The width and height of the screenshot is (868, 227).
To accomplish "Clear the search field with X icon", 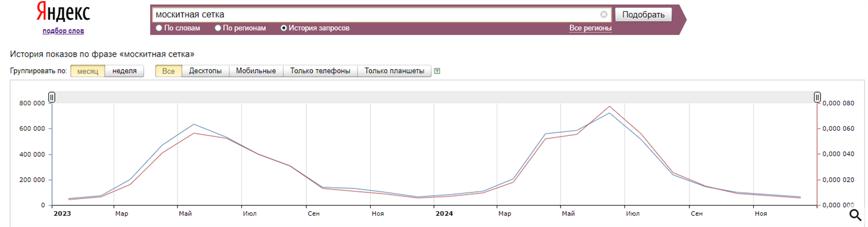I will point(604,15).
